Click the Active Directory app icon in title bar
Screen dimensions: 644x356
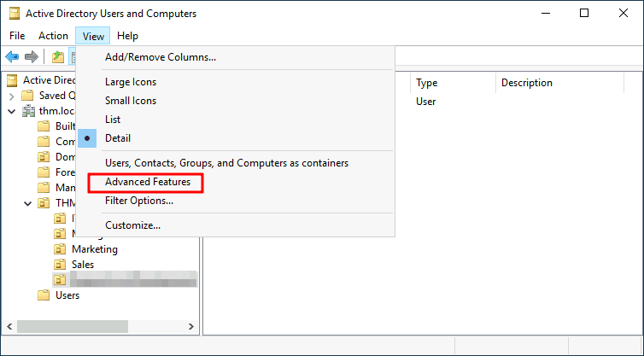point(15,14)
